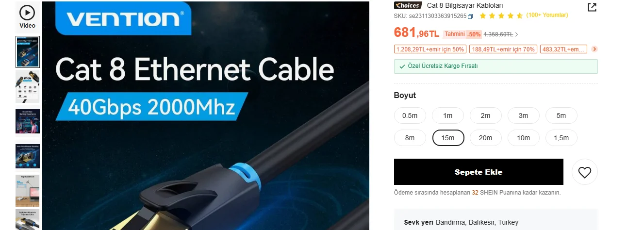Click the Choices badge label

pos(407,5)
